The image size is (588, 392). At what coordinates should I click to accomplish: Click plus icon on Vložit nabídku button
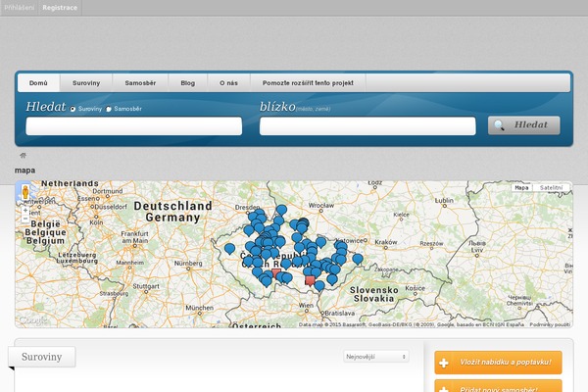click(x=444, y=363)
